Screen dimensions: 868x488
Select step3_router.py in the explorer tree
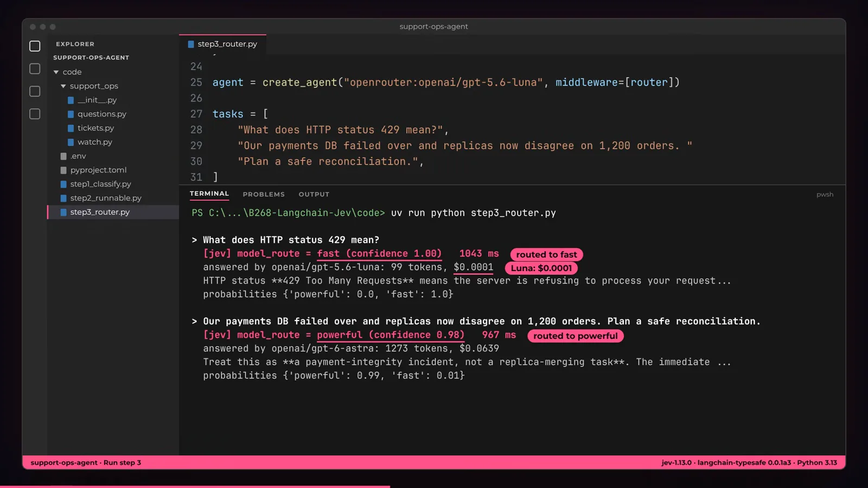(x=113, y=212)
